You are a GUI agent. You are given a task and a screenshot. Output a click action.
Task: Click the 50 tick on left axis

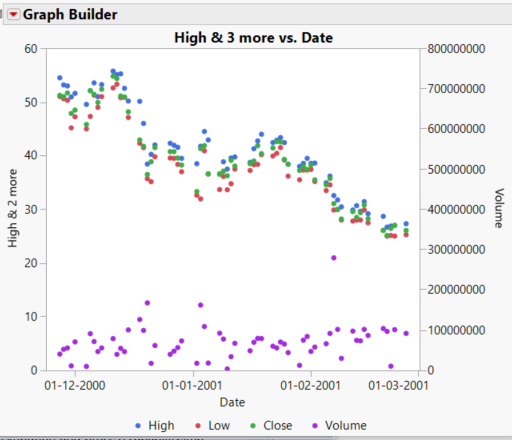pos(31,103)
